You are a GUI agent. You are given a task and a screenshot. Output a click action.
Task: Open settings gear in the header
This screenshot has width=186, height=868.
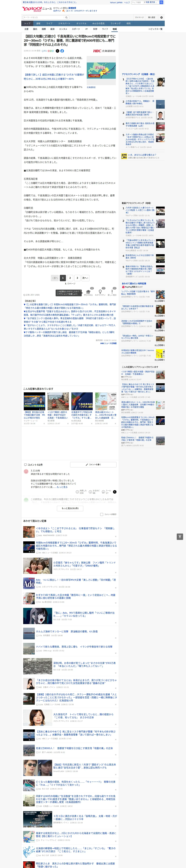point(161,18)
